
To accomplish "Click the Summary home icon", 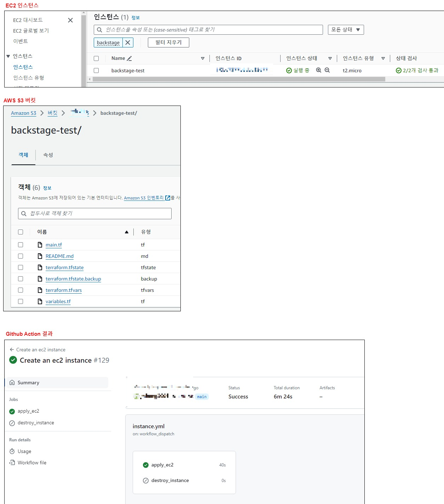I will [12, 383].
